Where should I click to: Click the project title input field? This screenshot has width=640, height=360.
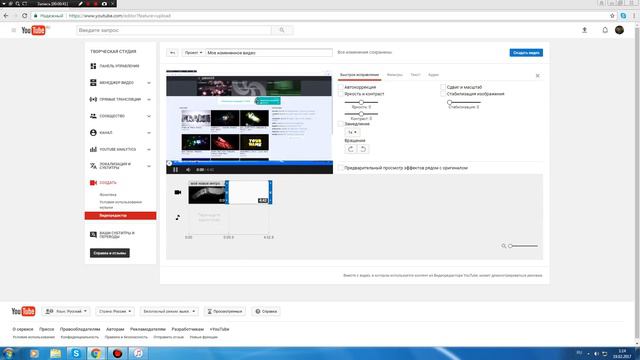point(269,53)
